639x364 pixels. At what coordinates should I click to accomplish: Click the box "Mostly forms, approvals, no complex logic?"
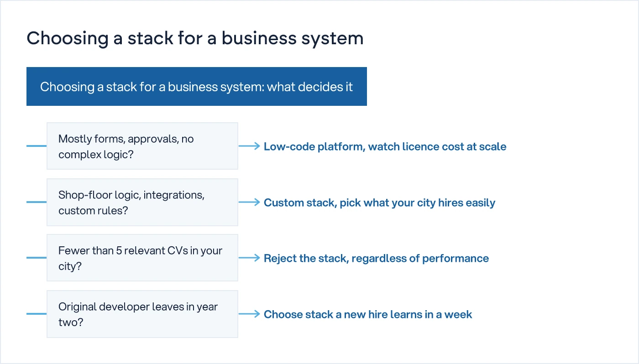pyautogui.click(x=142, y=146)
